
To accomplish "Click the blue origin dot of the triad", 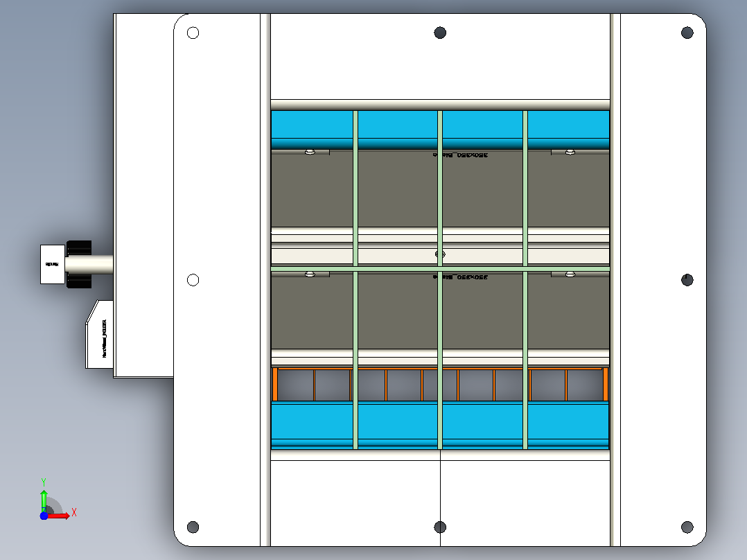I will pos(44,516).
